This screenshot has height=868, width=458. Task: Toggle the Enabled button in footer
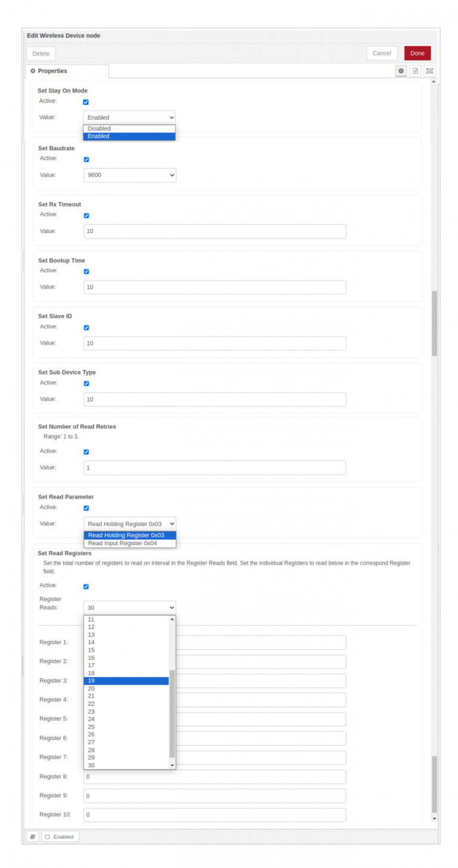click(60, 836)
